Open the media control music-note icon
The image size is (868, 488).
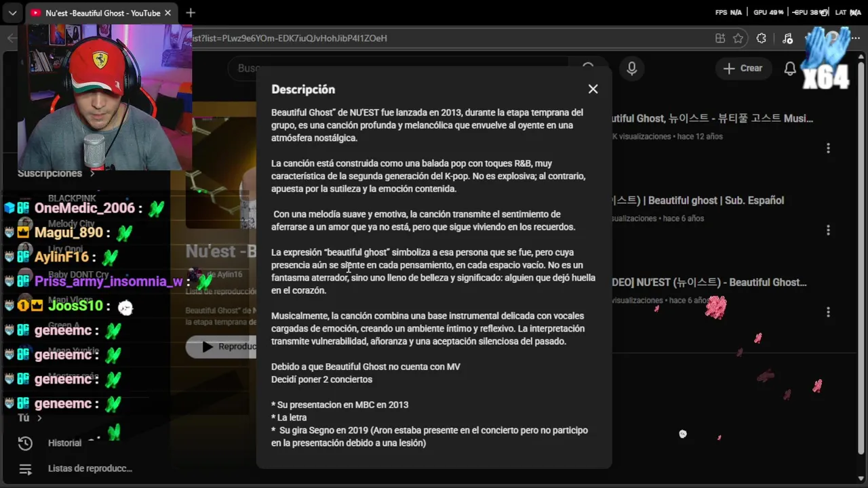tap(787, 39)
